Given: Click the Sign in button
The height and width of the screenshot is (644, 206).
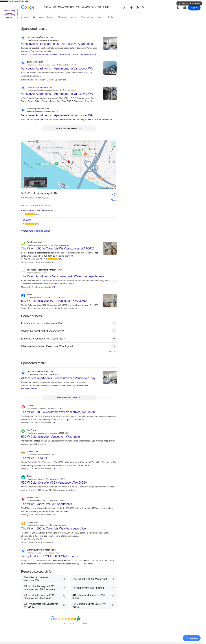Looking at the screenshot, I should (194, 7).
